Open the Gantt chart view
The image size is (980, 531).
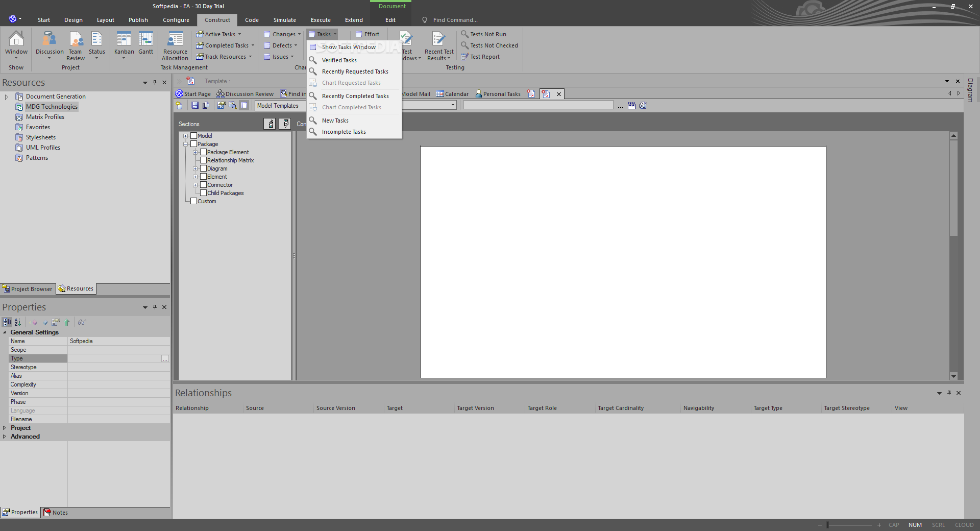tap(146, 43)
